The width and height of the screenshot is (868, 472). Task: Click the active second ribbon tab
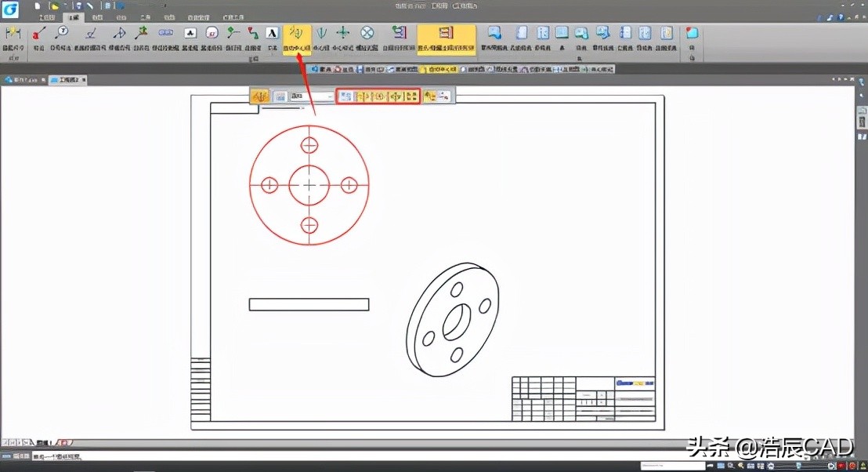pos(73,18)
